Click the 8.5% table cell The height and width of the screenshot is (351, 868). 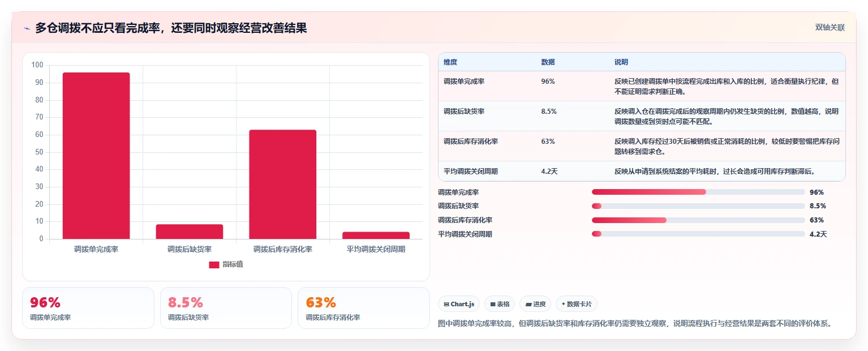tap(549, 112)
